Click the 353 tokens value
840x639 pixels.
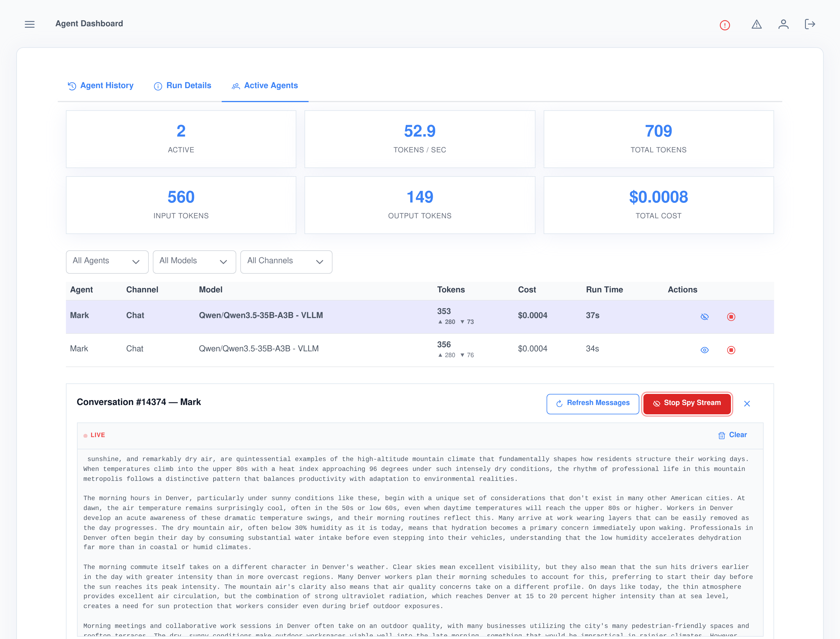pos(444,311)
